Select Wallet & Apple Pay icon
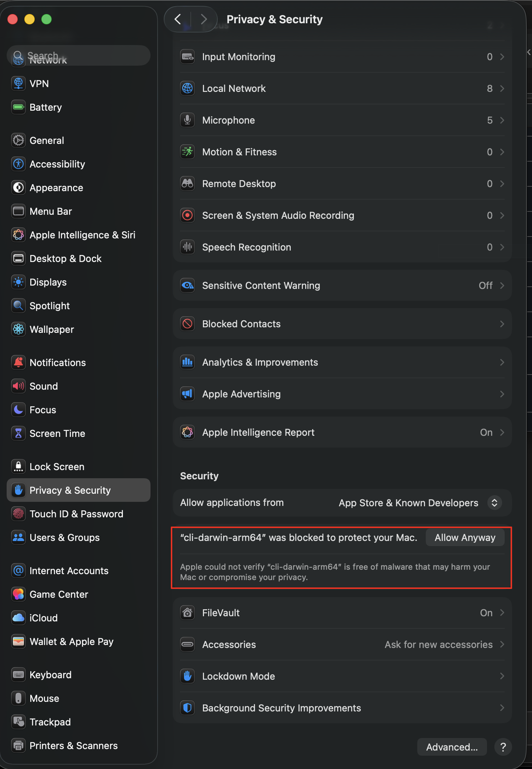 point(18,641)
